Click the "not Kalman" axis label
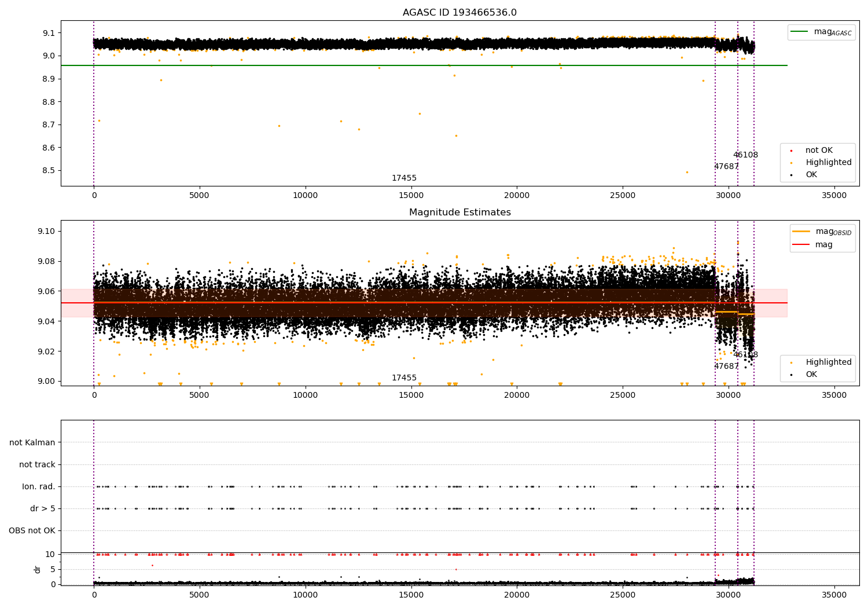This screenshot has height=608, width=868. [x=32, y=443]
